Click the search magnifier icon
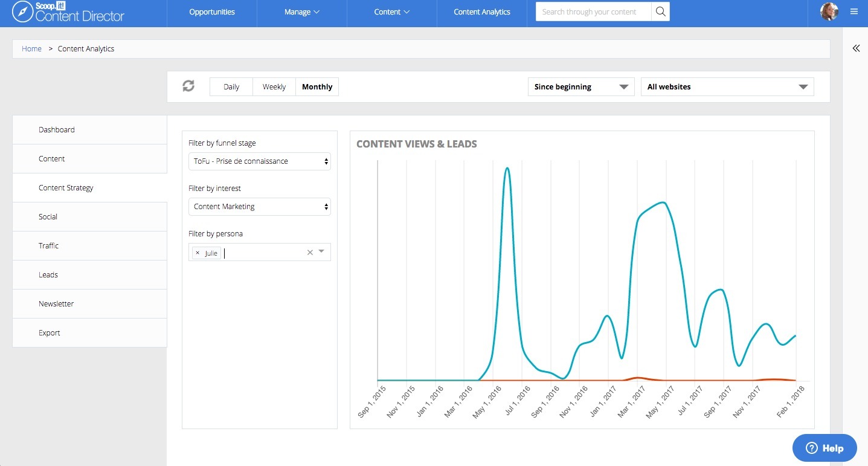868x466 pixels. click(x=660, y=11)
